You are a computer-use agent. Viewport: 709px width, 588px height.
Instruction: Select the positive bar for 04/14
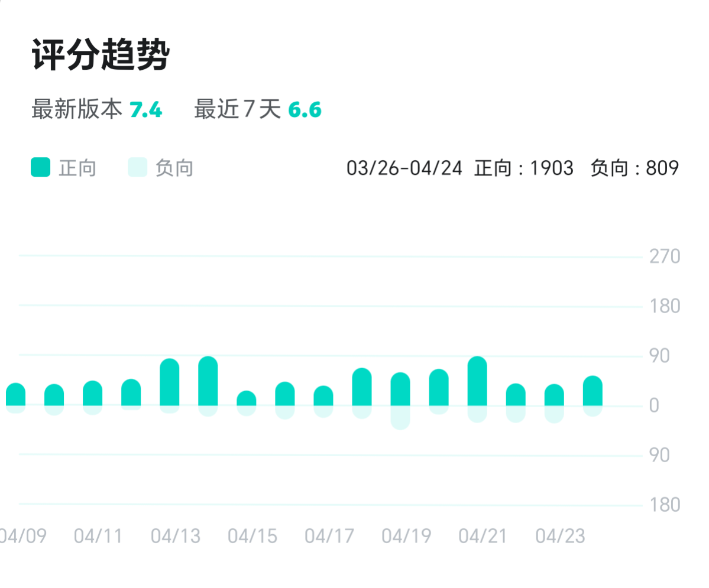click(208, 381)
